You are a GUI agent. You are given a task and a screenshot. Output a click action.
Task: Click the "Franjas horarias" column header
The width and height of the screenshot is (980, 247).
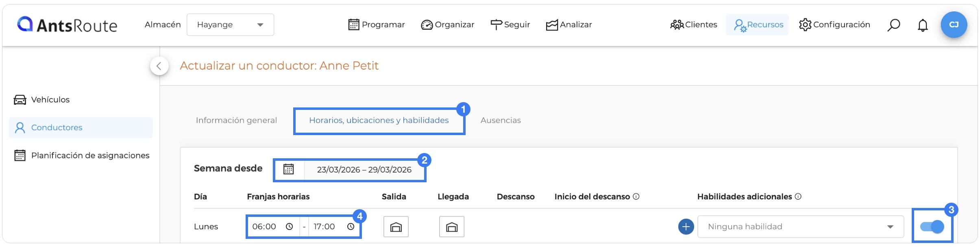(278, 197)
